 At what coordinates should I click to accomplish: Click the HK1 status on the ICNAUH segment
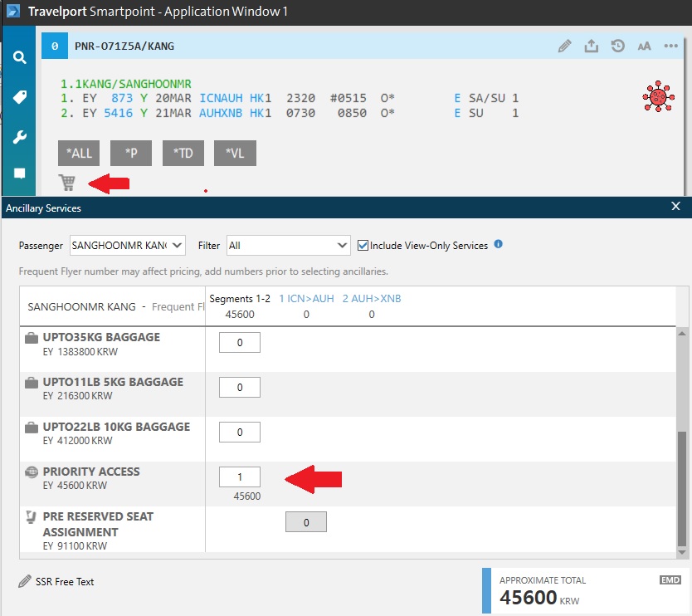coord(261,98)
